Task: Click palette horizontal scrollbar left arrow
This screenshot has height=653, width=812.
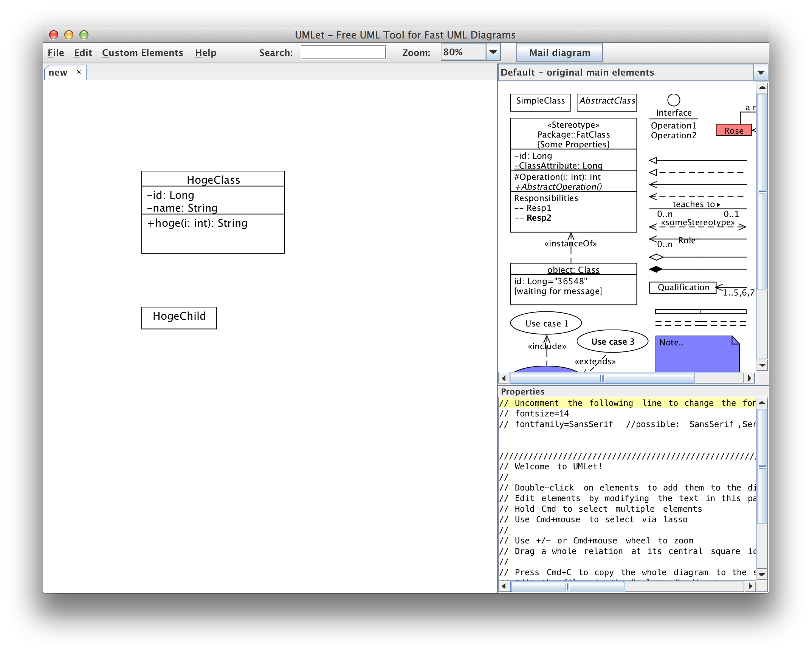Action: pyautogui.click(x=504, y=378)
